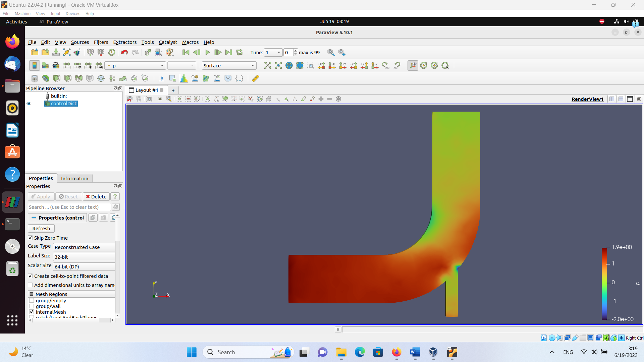Click the pressure color legend bar
The height and width of the screenshot is (362, 644).
click(x=604, y=283)
